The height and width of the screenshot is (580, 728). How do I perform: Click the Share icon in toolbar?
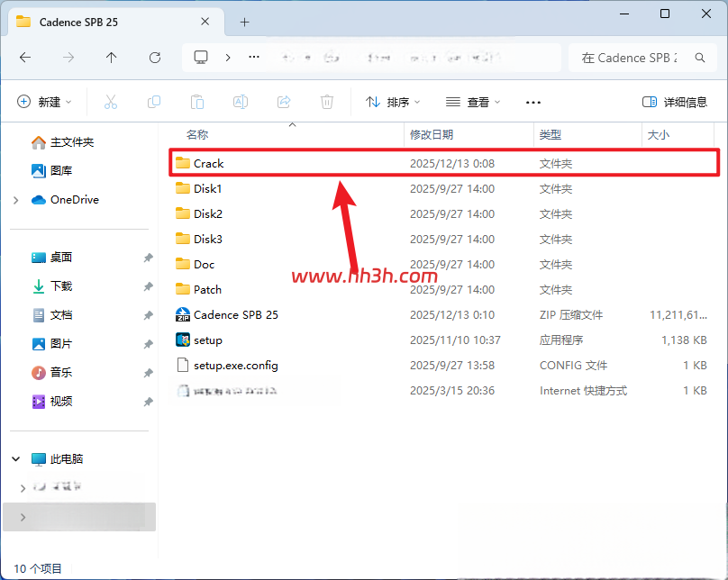pyautogui.click(x=284, y=102)
